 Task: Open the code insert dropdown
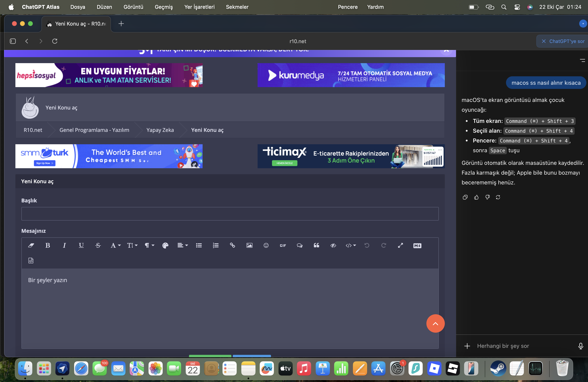click(351, 245)
